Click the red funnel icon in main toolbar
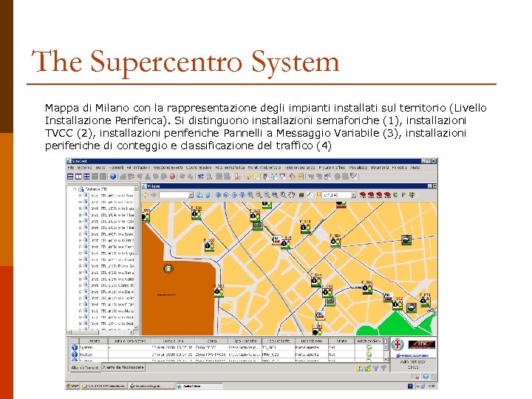 (282, 177)
